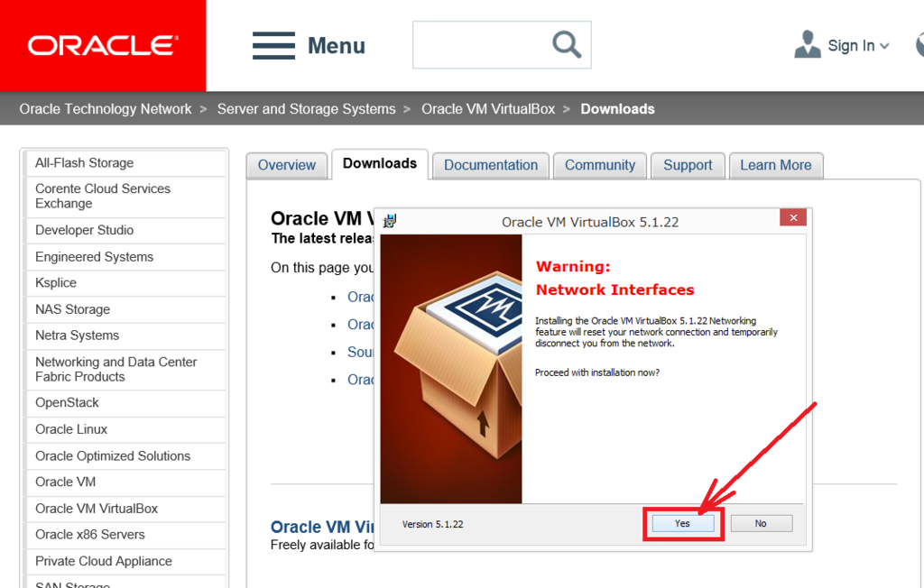Open Server and Storage Systems breadcrumb
The image size is (924, 588).
tap(307, 109)
